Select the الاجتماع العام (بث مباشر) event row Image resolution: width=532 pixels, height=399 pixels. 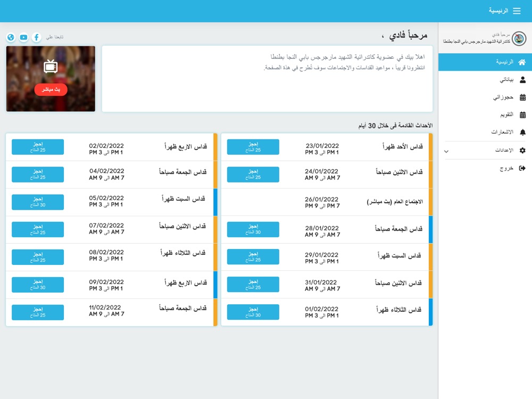click(x=327, y=202)
